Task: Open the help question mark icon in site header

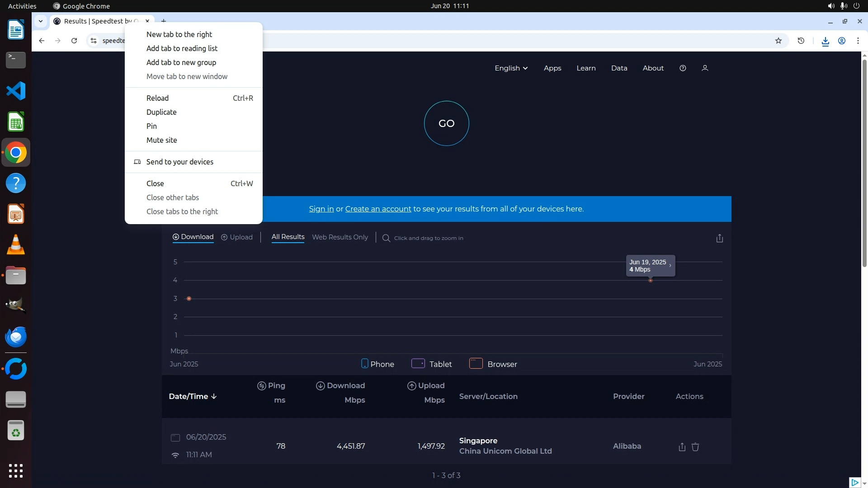Action: tap(683, 68)
